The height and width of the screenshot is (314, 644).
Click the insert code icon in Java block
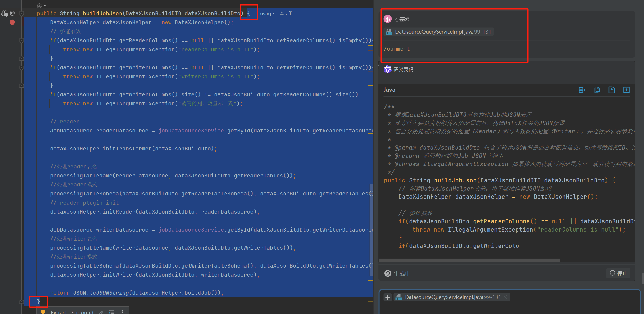click(x=582, y=90)
